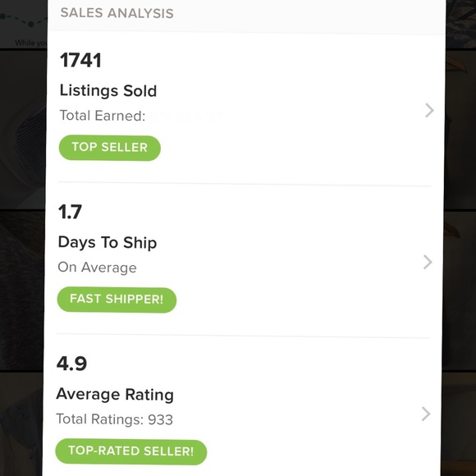Viewport: 476px width, 476px height.
Task: Tap the Total Earned line
Action: click(x=141, y=116)
